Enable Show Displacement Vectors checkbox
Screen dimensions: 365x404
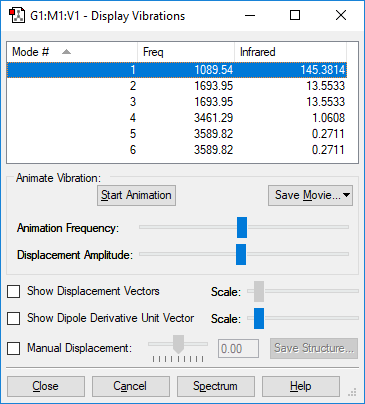click(x=14, y=291)
